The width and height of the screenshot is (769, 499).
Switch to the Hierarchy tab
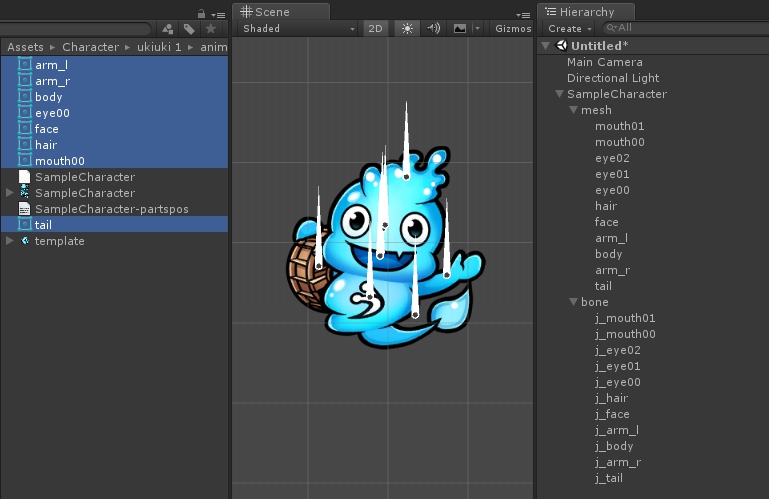click(586, 12)
